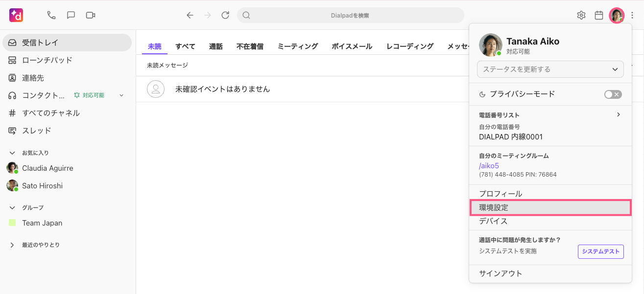Image resolution: width=644 pixels, height=294 pixels.
Task: Open the phone call dialer icon
Action: coord(51,15)
